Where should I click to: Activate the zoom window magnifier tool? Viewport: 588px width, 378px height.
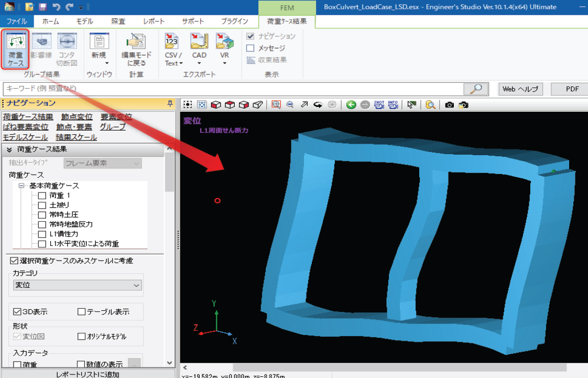coord(276,105)
